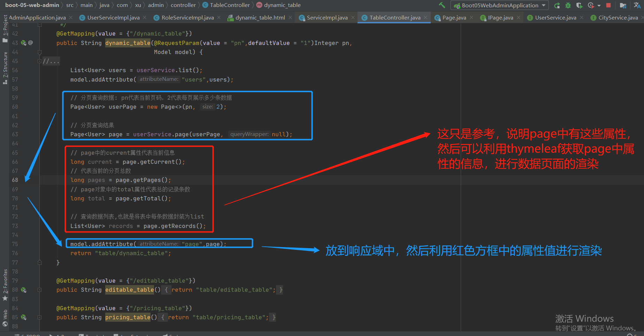
Task: Click the profiler run icon
Action: (x=591, y=5)
